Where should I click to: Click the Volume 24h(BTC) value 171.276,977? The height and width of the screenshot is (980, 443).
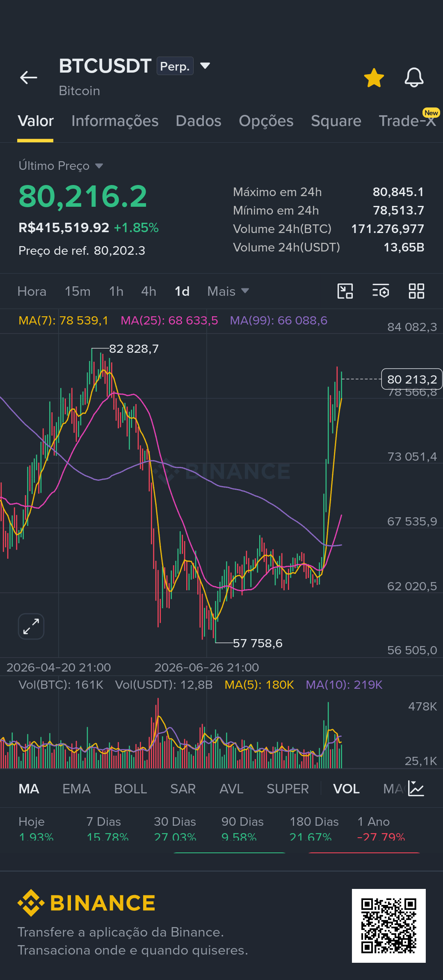(388, 229)
